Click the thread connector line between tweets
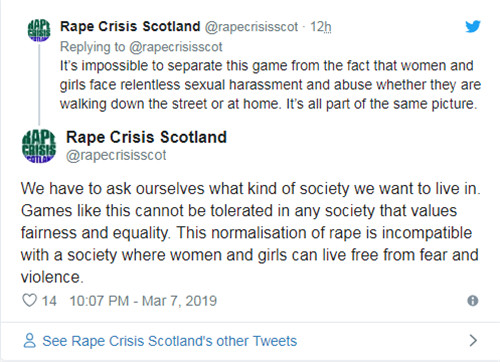Viewport: 500px width, 362px height. (x=39, y=85)
